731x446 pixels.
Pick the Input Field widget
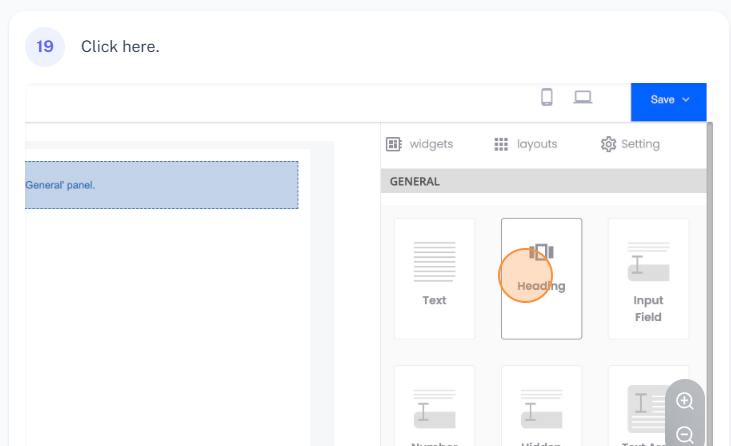click(x=648, y=278)
